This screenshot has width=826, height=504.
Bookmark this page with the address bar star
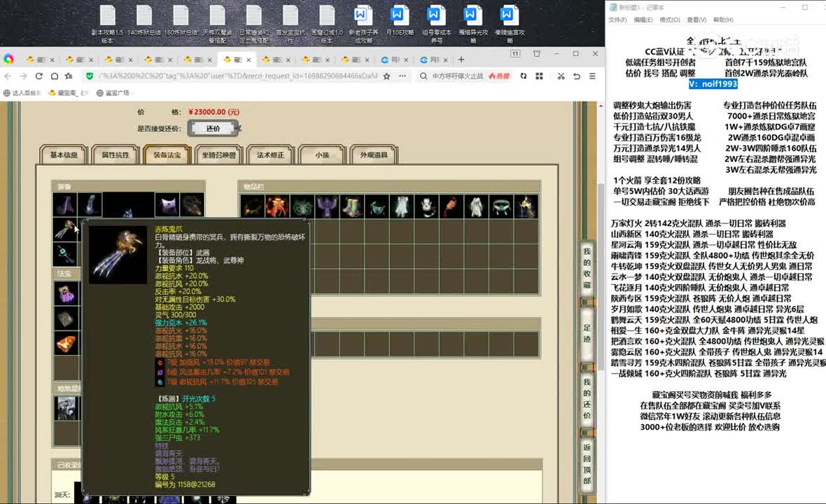pyautogui.click(x=386, y=76)
